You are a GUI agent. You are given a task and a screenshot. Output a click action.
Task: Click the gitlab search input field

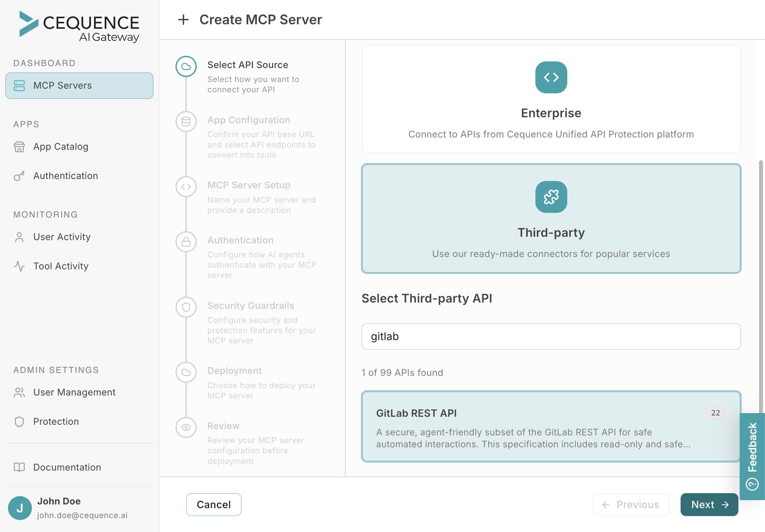tap(551, 336)
